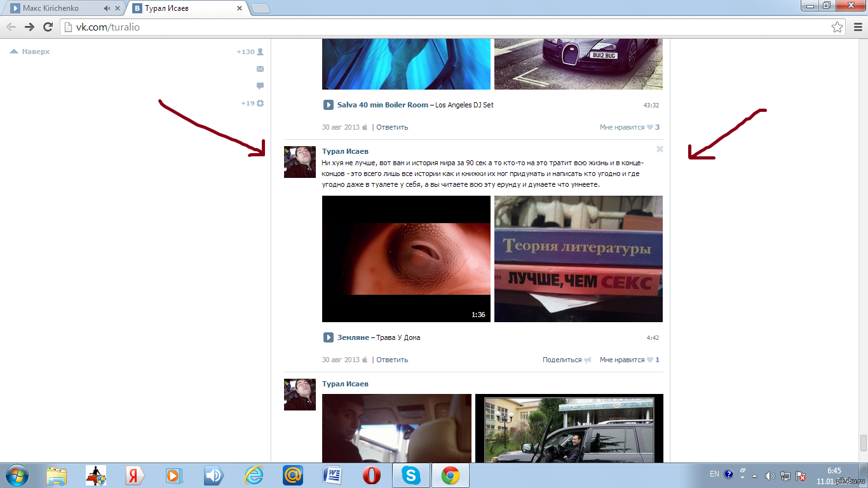
Task: Close the Турал Исаев tab
Action: tap(240, 8)
